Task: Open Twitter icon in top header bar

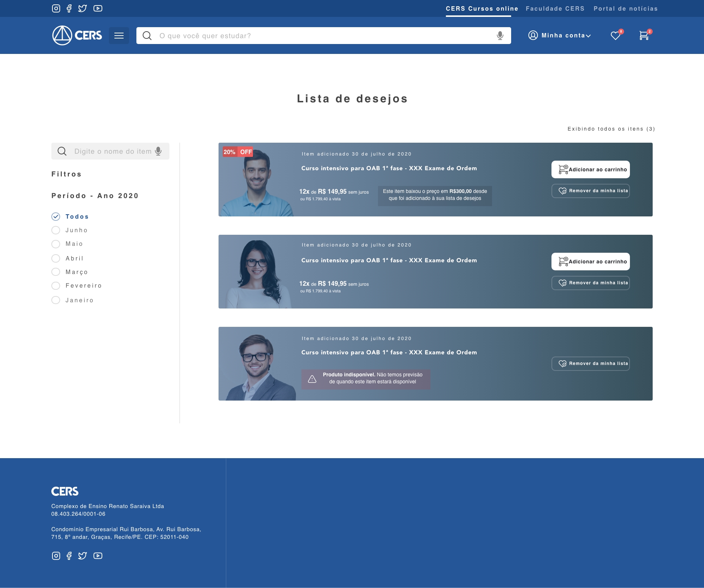Action: pyautogui.click(x=82, y=8)
